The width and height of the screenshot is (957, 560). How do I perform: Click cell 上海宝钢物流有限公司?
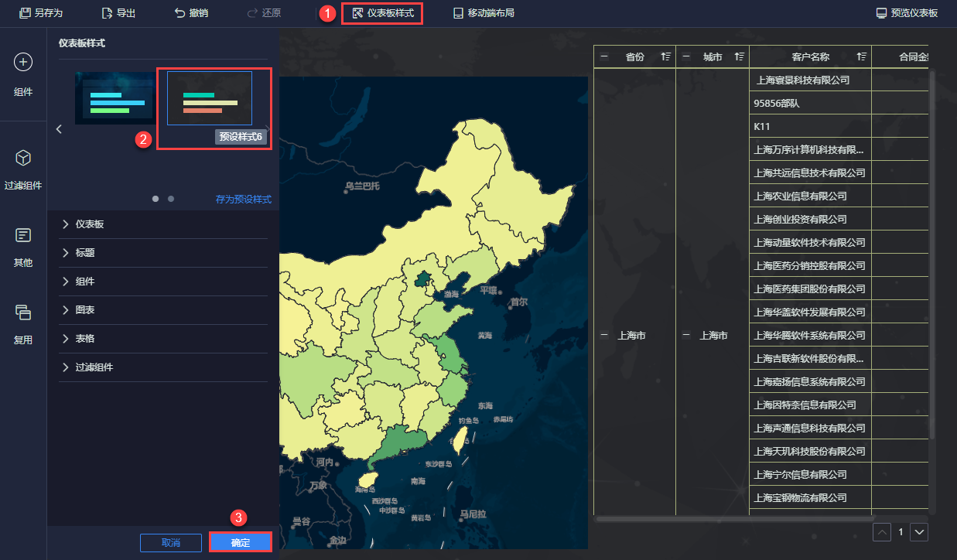(810, 497)
